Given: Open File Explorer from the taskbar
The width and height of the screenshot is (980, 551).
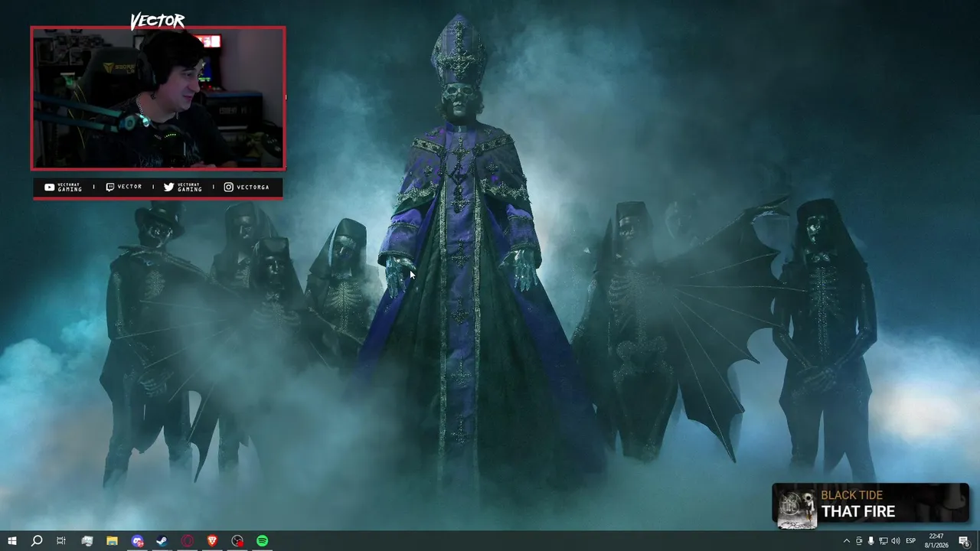Looking at the screenshot, I should (x=112, y=541).
